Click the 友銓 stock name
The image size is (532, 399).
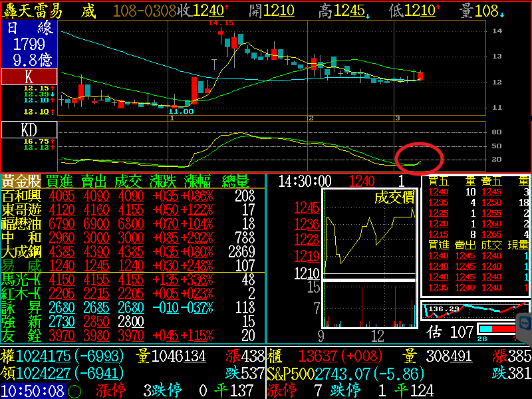(x=21, y=335)
